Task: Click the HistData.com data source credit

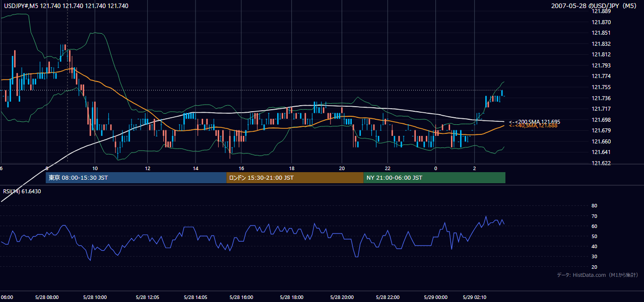Action: (x=598, y=275)
